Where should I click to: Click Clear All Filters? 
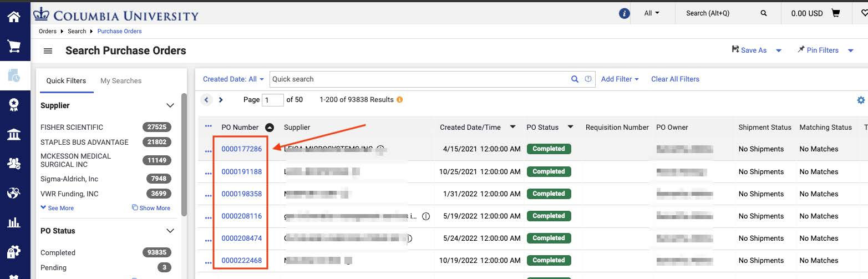point(675,79)
